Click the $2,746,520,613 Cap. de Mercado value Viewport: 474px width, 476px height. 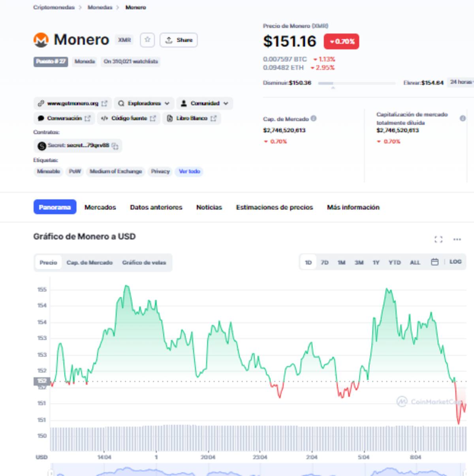coord(284,130)
